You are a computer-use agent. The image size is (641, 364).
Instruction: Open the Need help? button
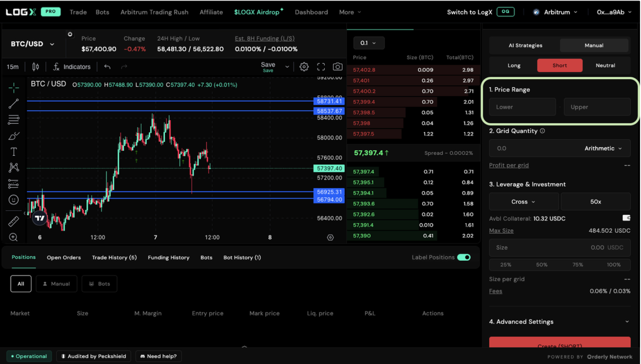[159, 356]
